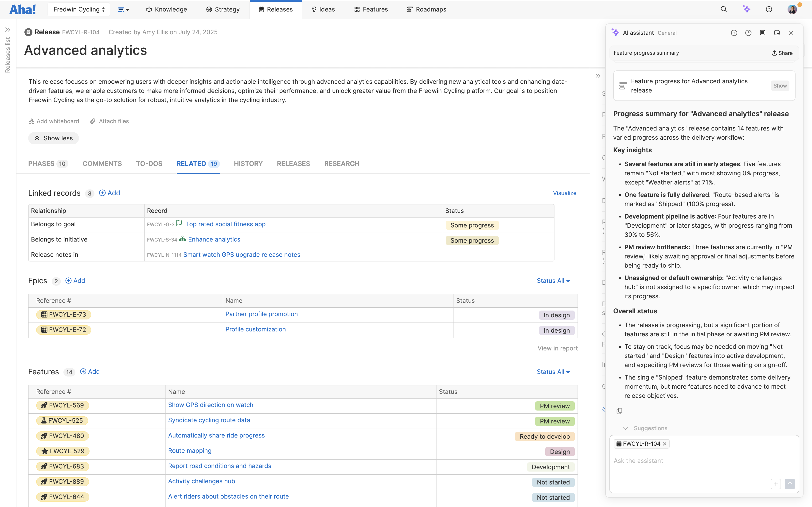Add a whiteboard to the description
The height and width of the screenshot is (507, 812).
click(x=54, y=121)
